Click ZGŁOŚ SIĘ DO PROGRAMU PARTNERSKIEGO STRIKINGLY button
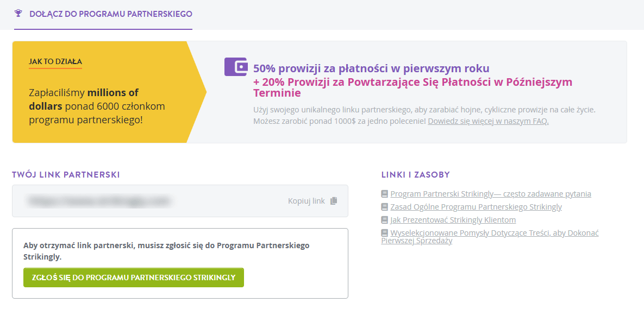Screen dimensions: 644x328 click(x=133, y=277)
